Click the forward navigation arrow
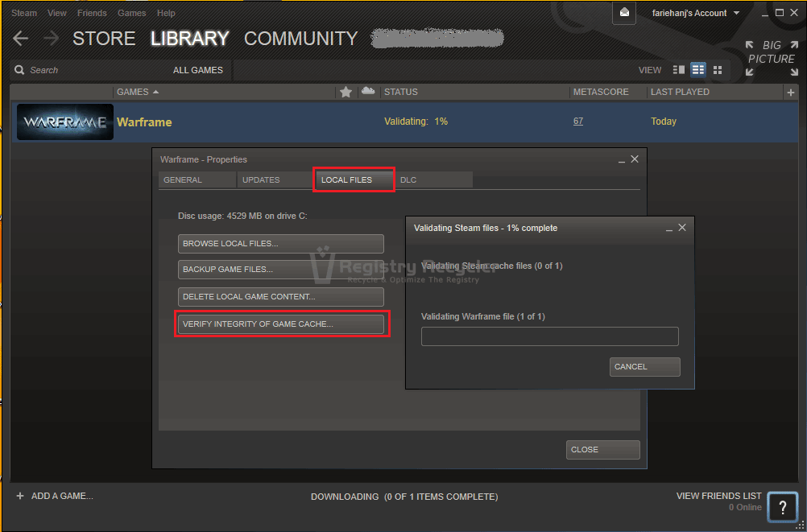Image resolution: width=807 pixels, height=532 pixels. 51,39
